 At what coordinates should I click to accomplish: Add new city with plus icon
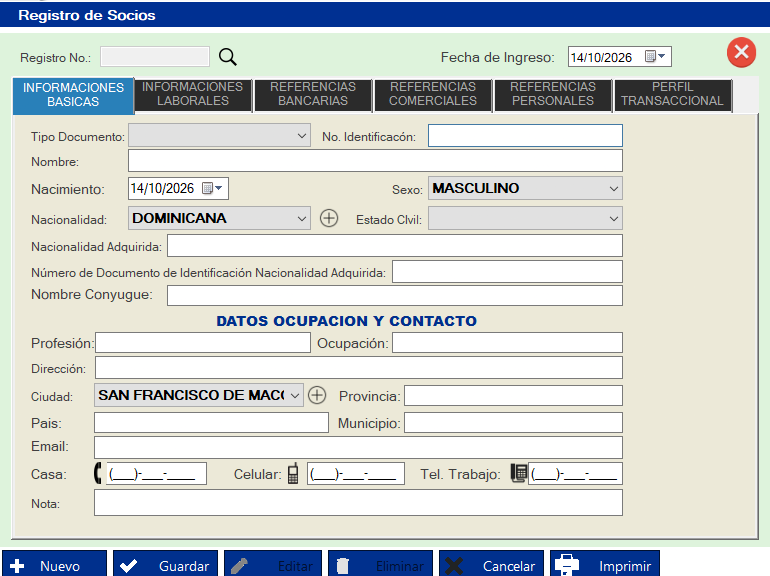(317, 395)
